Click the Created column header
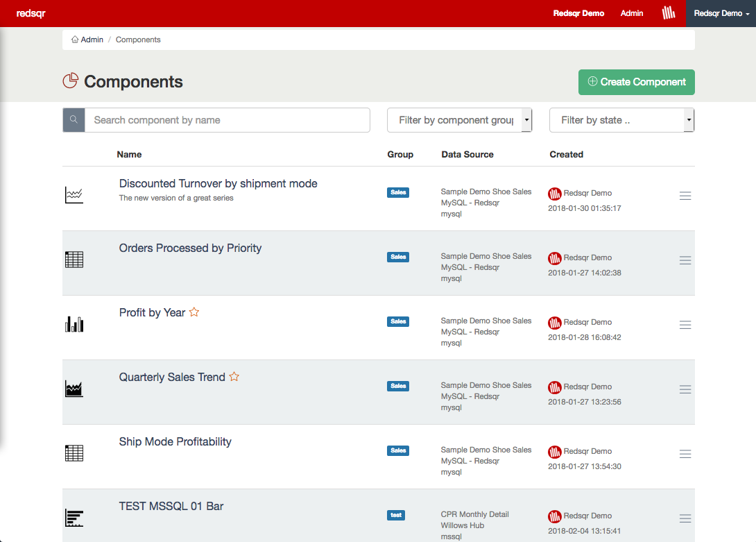 click(x=567, y=155)
